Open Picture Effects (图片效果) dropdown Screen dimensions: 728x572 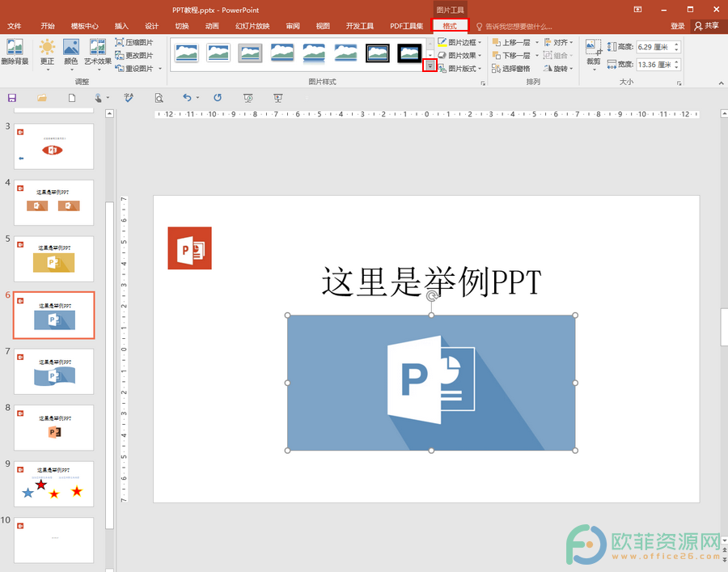tap(459, 55)
